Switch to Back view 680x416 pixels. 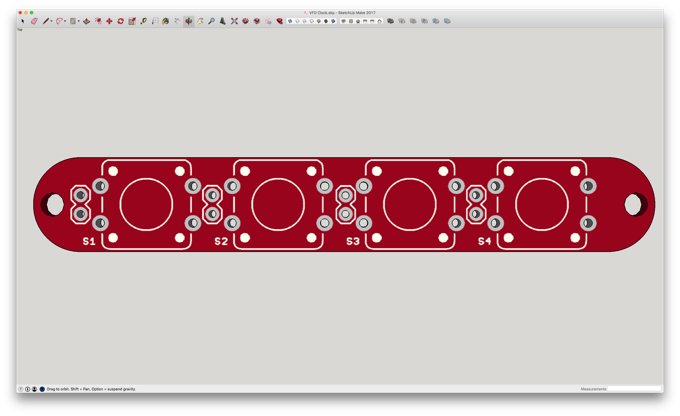click(372, 21)
